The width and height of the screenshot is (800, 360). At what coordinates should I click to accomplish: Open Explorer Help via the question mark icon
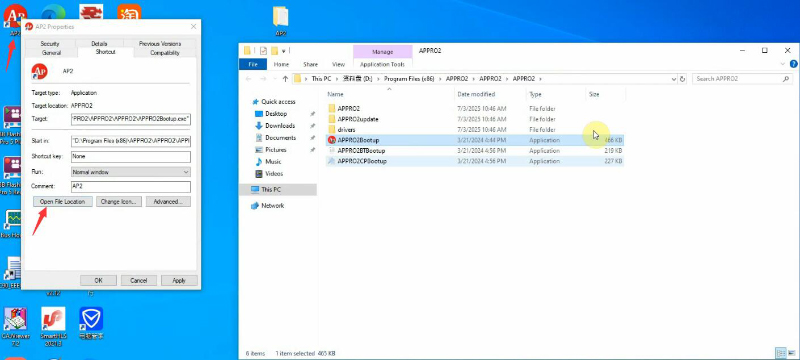click(x=793, y=64)
